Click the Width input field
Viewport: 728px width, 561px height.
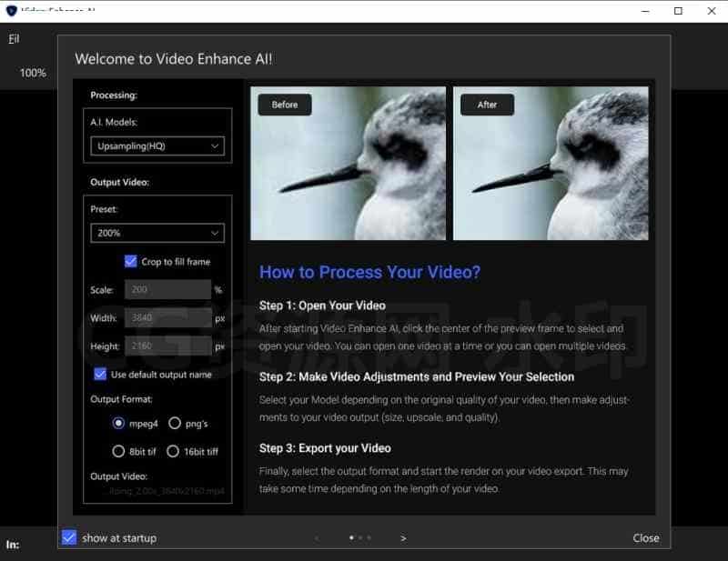pyautogui.click(x=167, y=318)
